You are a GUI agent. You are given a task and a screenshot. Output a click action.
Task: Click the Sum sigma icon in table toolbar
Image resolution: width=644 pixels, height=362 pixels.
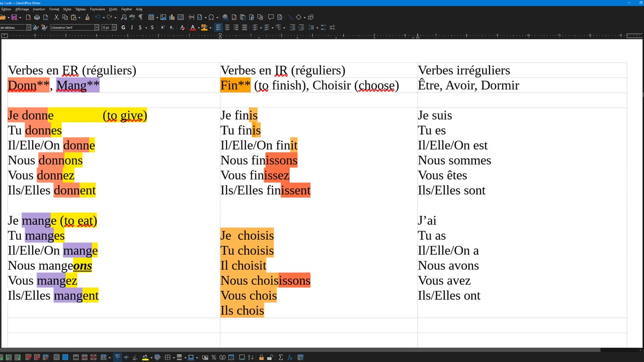281,357
